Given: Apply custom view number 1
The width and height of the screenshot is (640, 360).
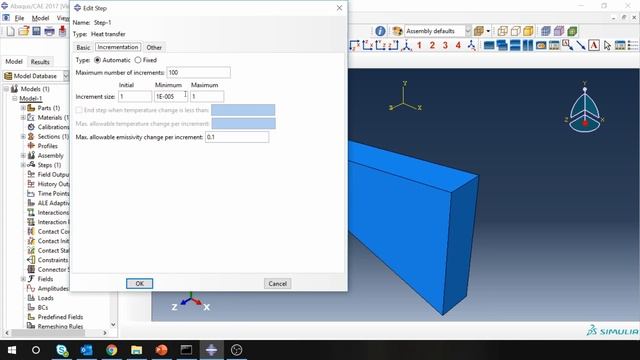Looking at the screenshot, I should [x=419, y=45].
